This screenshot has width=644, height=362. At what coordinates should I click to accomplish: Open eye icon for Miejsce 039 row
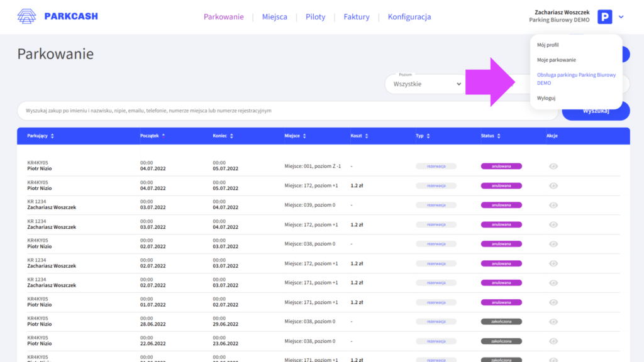pyautogui.click(x=553, y=206)
